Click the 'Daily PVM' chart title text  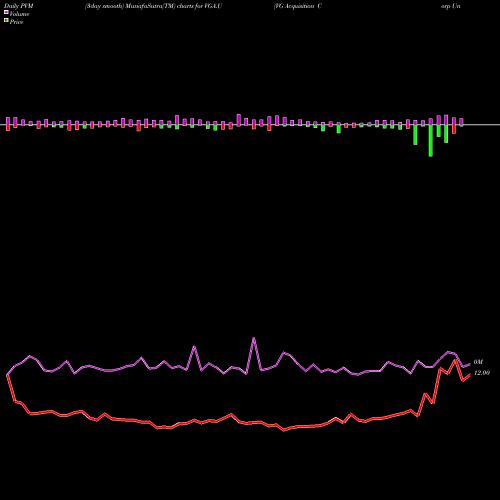pyautogui.click(x=19, y=6)
